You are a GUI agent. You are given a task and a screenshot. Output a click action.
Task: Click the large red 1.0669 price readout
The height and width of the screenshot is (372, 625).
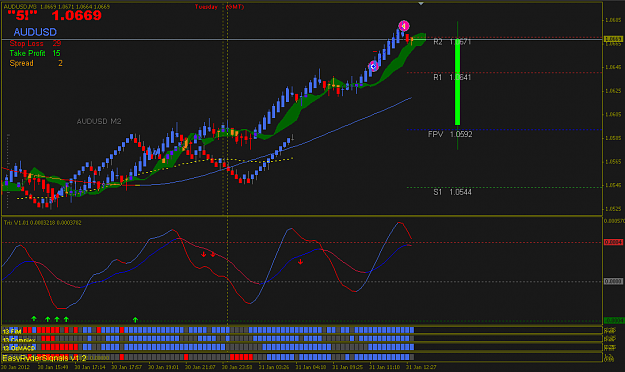77,16
